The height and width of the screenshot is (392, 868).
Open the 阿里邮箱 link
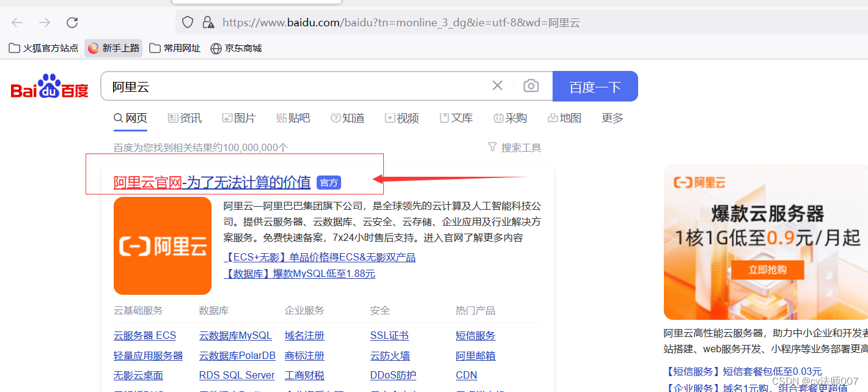pos(476,355)
